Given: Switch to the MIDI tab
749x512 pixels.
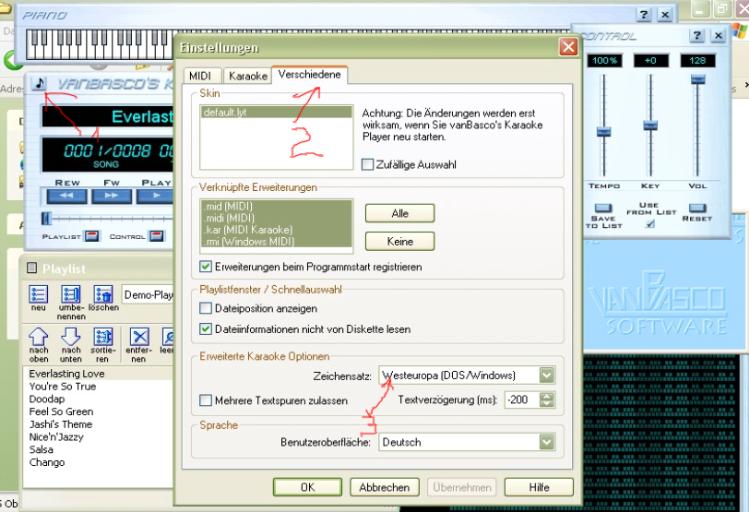Looking at the screenshot, I should (x=201, y=76).
